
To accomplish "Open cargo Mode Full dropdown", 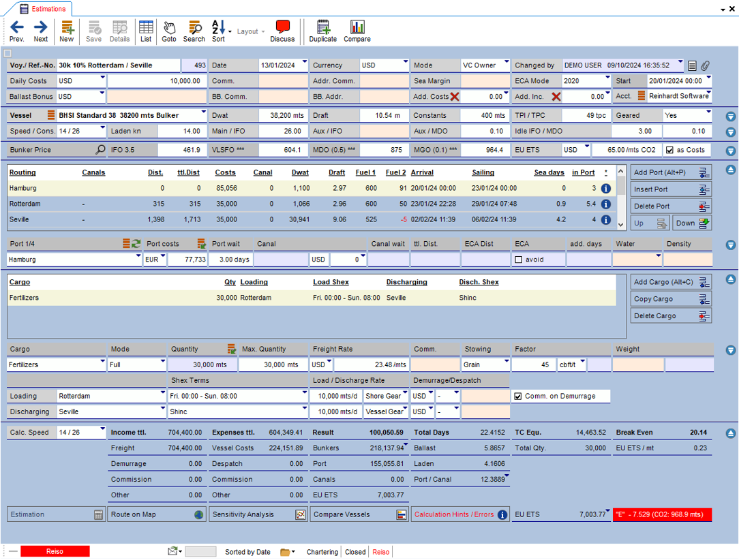I will 163,361.
